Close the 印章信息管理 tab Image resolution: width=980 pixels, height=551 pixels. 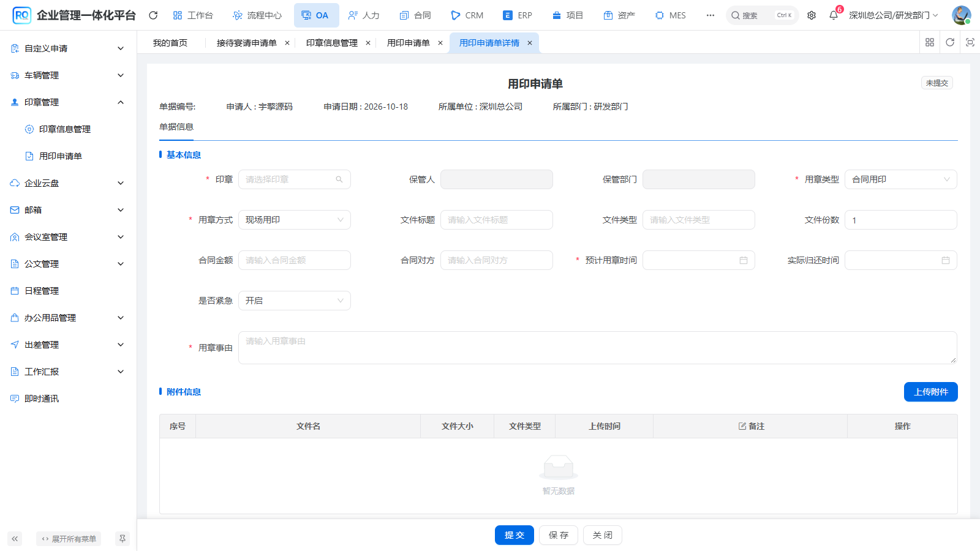click(368, 43)
